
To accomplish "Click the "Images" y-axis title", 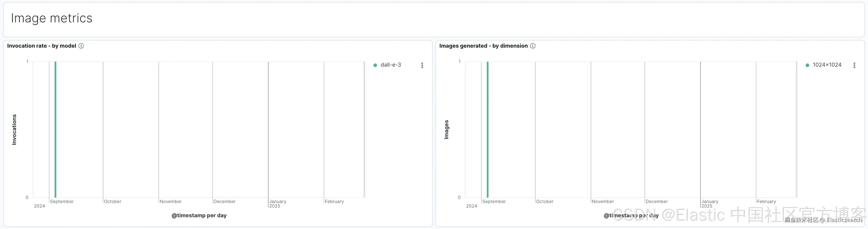I will point(446,130).
